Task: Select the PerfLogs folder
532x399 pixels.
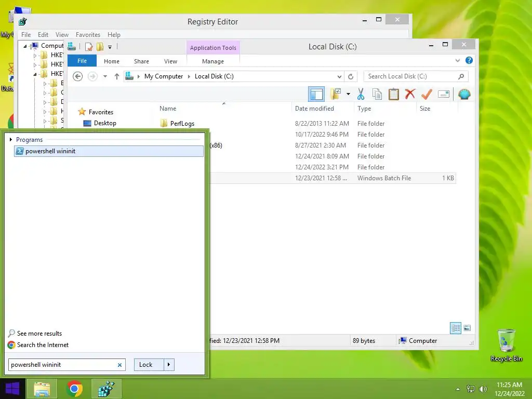Action: (x=182, y=124)
